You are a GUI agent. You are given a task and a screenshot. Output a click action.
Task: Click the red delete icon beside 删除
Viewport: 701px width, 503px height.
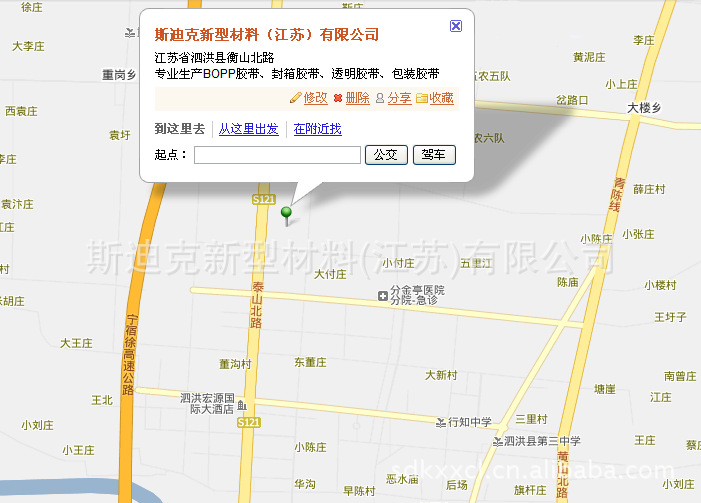(x=338, y=98)
